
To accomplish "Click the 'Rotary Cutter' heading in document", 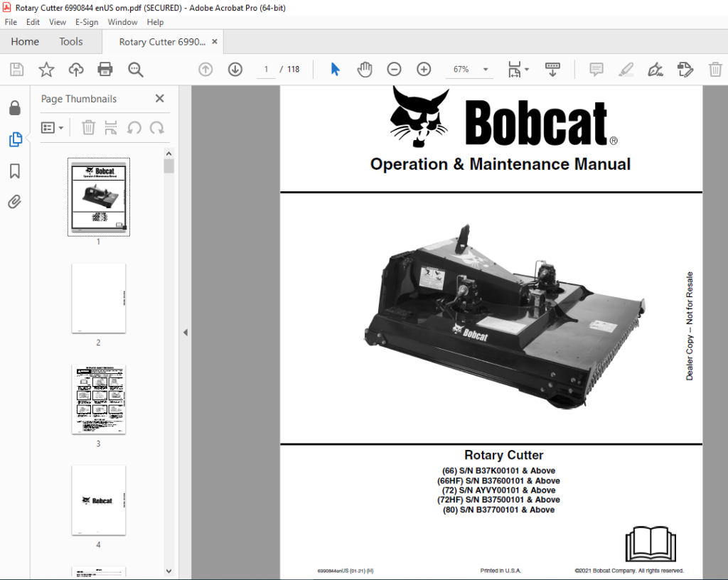I will click(504, 455).
